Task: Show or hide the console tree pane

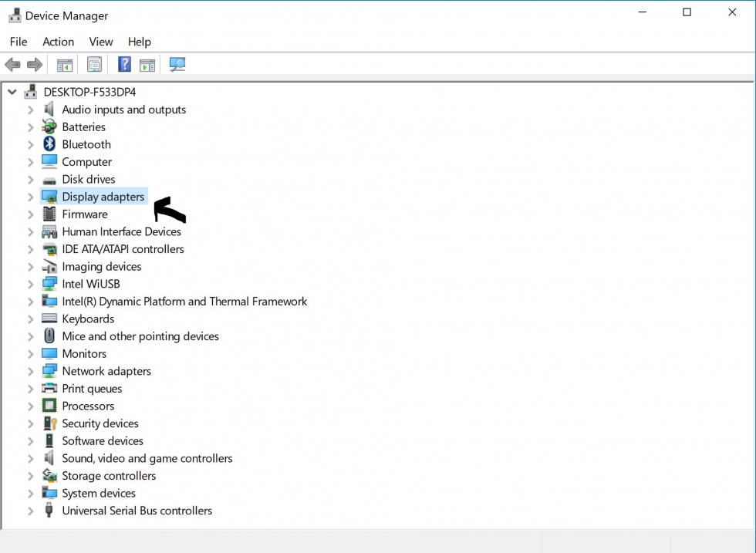Action: coord(65,65)
